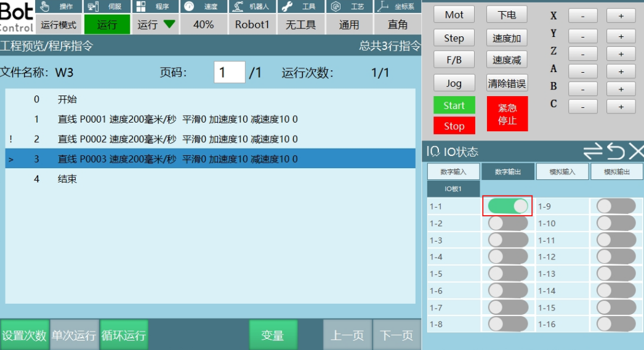Toggle digital output 1-7

tap(508, 307)
